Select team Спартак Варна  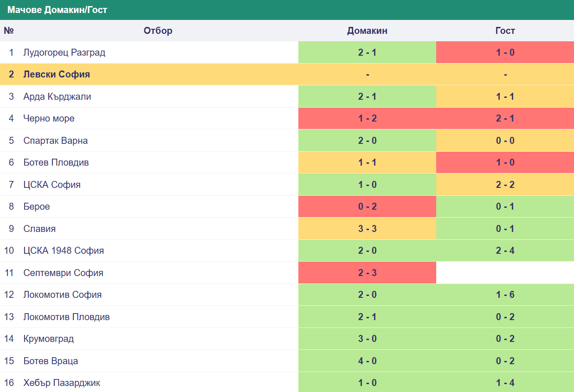point(56,141)
